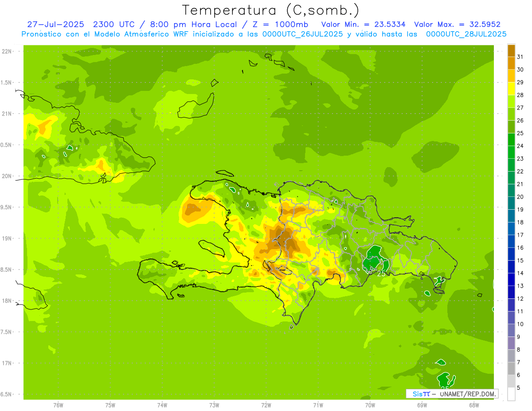The width and height of the screenshot is (532, 411).
Task: Click the "76W" longitude axis label
Action: (58, 405)
